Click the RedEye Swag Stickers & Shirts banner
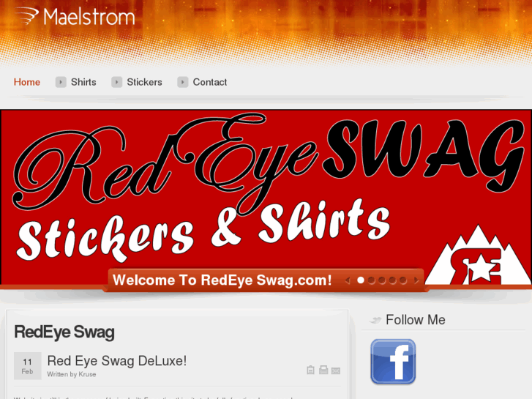 point(266,197)
